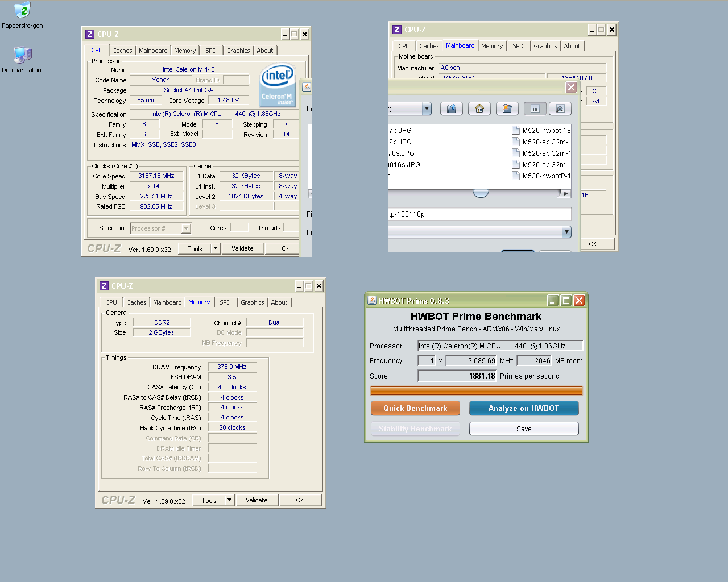Open the file type combo box
This screenshot has width=728, height=582.
pos(566,232)
